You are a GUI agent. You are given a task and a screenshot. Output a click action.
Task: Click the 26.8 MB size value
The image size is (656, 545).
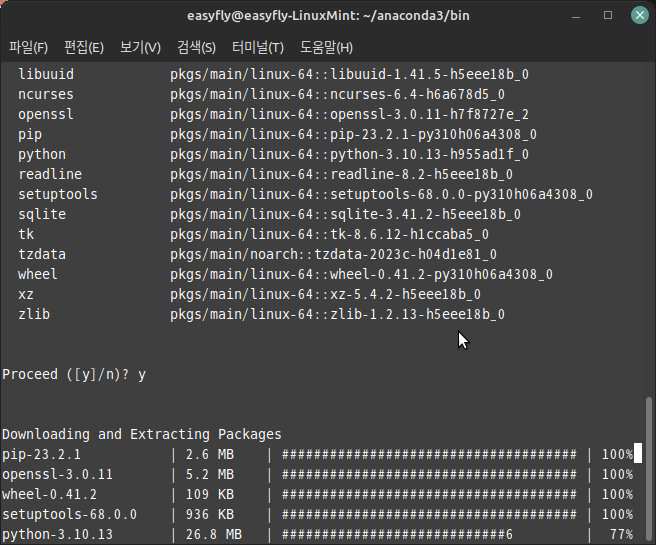coord(214,535)
